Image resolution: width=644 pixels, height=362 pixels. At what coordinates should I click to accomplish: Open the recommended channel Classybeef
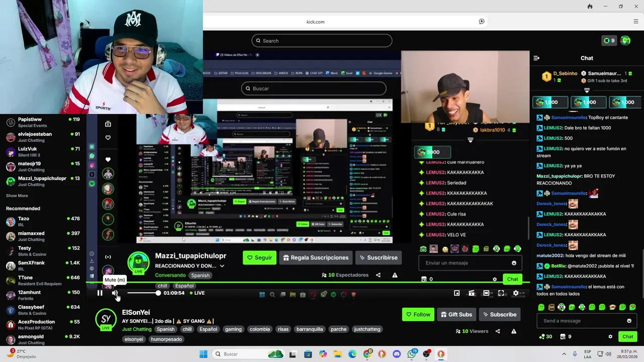pos(43,310)
